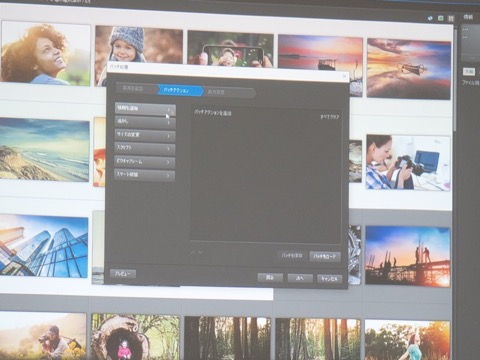Select the construction workers sunset thumbnail

(x=408, y=256)
